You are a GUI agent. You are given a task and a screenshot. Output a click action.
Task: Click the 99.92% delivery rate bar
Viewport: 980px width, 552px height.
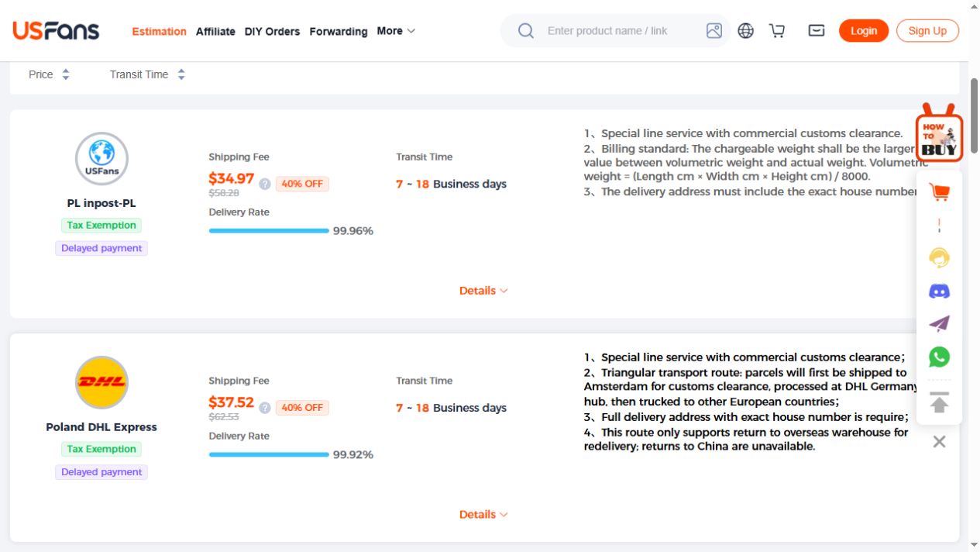click(x=269, y=454)
